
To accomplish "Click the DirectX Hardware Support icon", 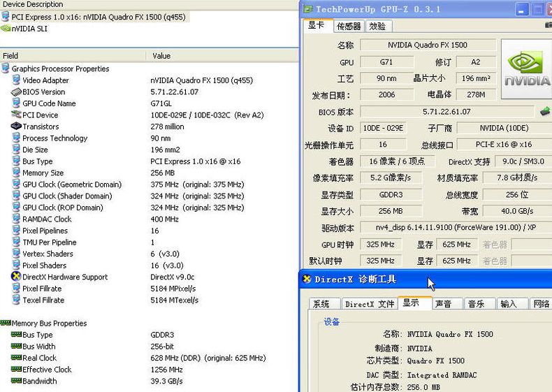I will coord(16,277).
